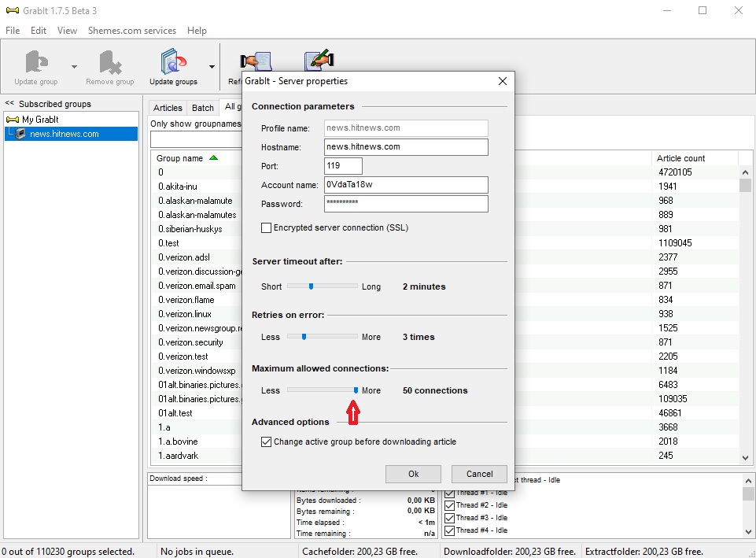Click thread list scrollbar up arrow
The height and width of the screenshot is (558, 756).
748,481
